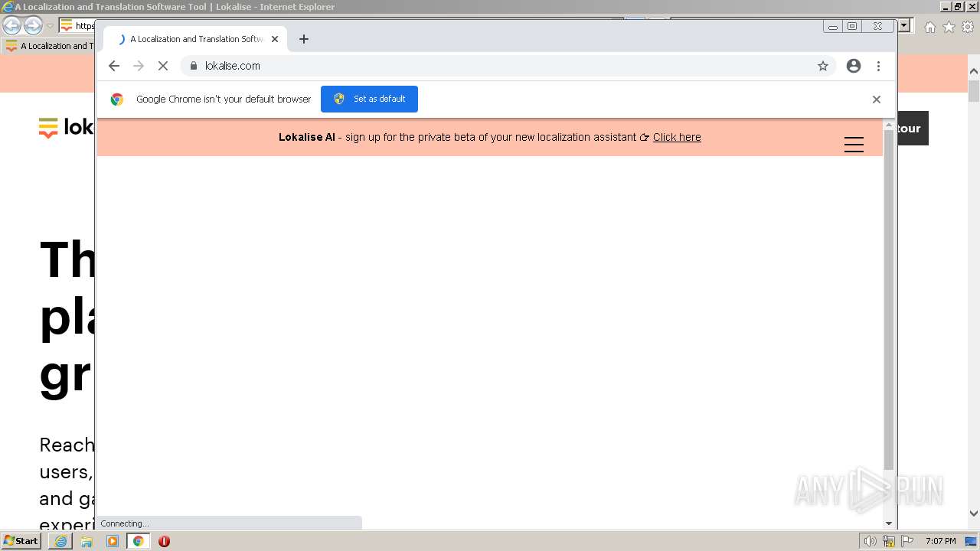
Task: Open a new tab in Chrome
Action: click(x=304, y=39)
